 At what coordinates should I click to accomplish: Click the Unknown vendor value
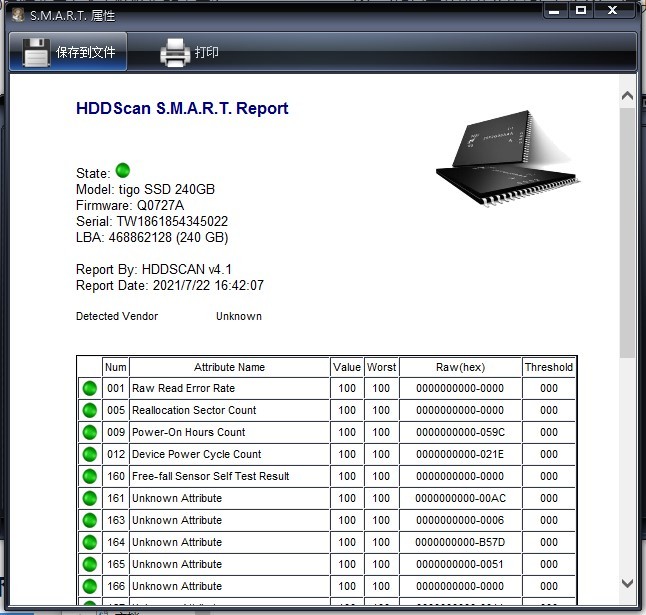point(239,316)
